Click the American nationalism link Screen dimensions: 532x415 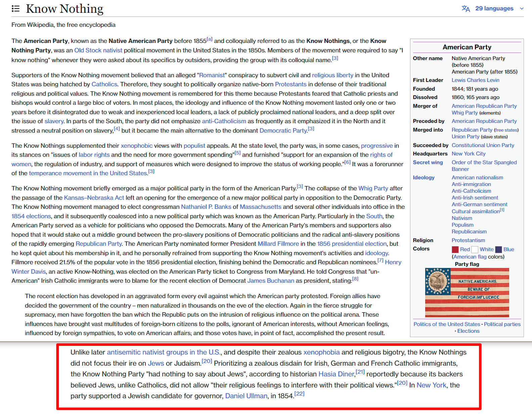pyautogui.click(x=477, y=178)
